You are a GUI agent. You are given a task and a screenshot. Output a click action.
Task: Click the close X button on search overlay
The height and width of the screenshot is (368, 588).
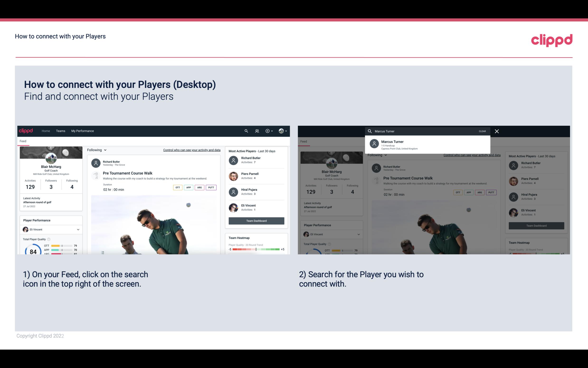(x=497, y=131)
